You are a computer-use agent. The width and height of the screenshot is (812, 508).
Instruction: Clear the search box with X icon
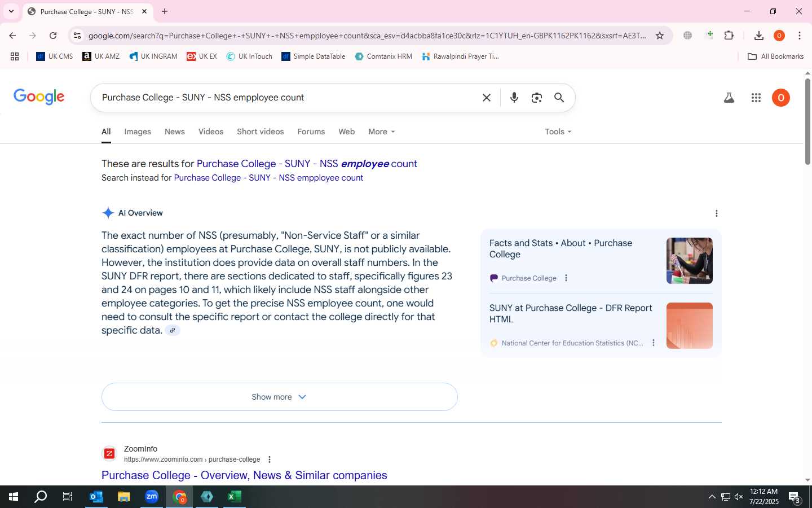(487, 98)
